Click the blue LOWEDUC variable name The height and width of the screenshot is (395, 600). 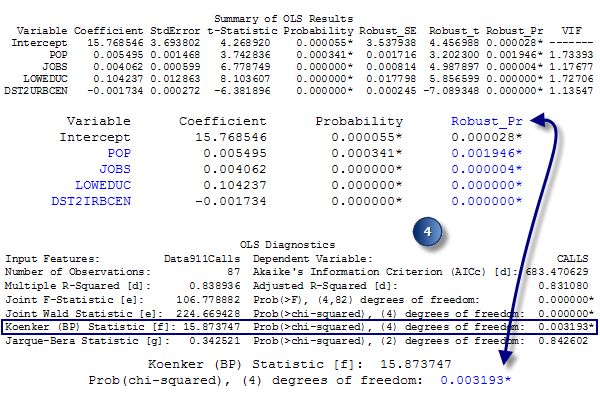[x=103, y=185]
